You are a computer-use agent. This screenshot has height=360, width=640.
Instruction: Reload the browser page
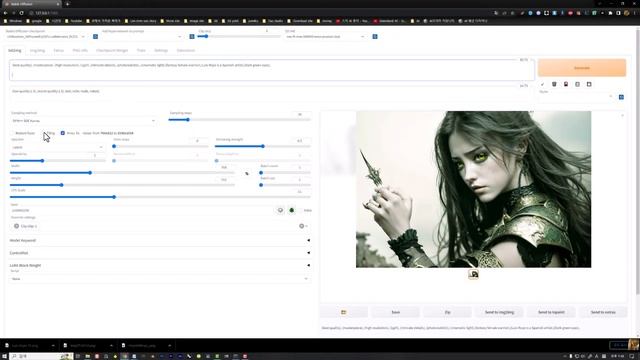[21, 13]
